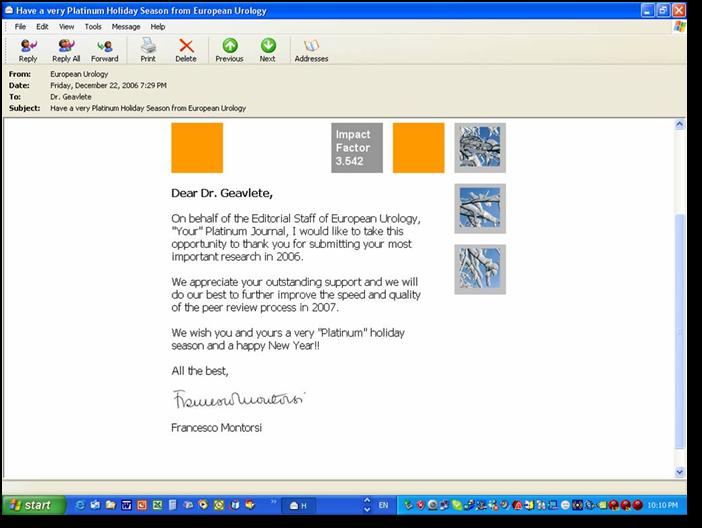Screen dimensions: 702x528
Task: Launch PowerPoint from quick launch
Action: point(142,505)
